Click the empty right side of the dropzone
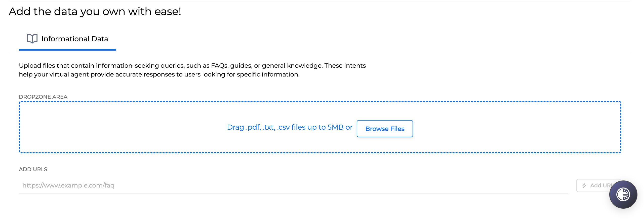This screenshot has height=221, width=644. point(528,127)
